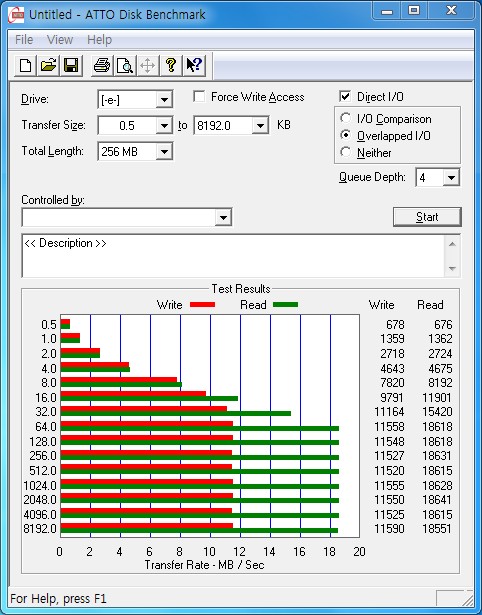Click the Transfer Rate - MB / Sec axis label

coord(204,565)
